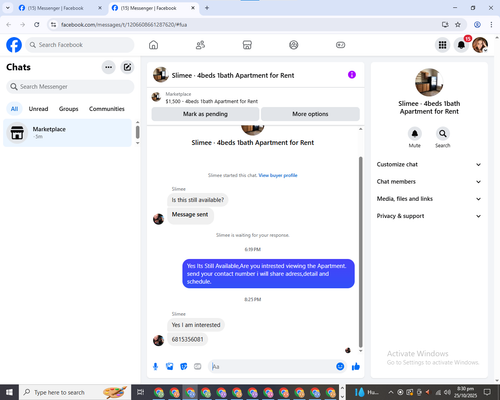Open the Friends icon in top navigation

(x=200, y=45)
